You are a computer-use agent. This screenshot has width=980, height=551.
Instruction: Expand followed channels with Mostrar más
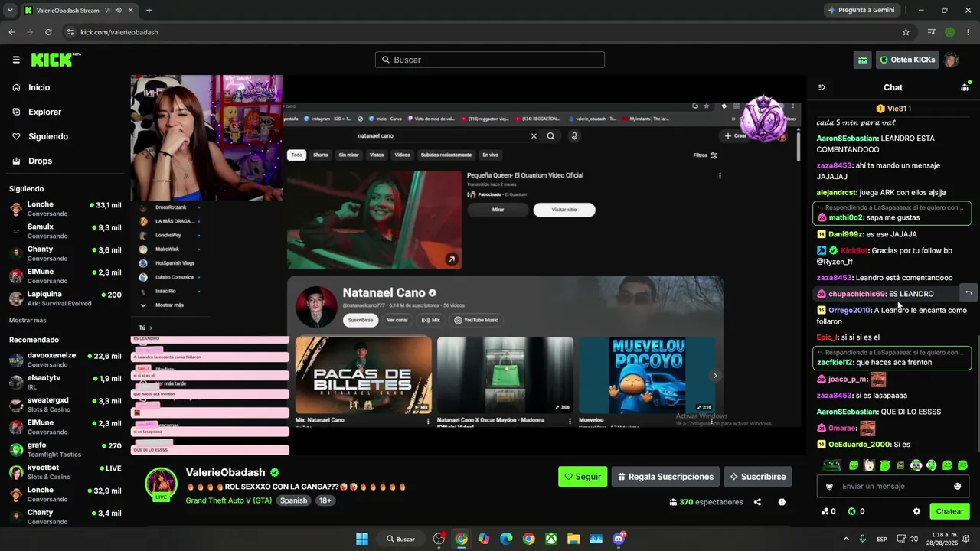28,320
